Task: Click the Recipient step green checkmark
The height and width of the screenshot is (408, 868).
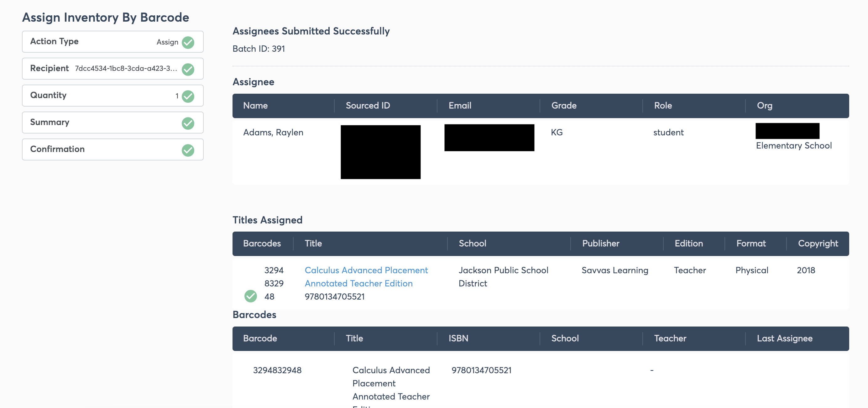Action: pos(188,69)
